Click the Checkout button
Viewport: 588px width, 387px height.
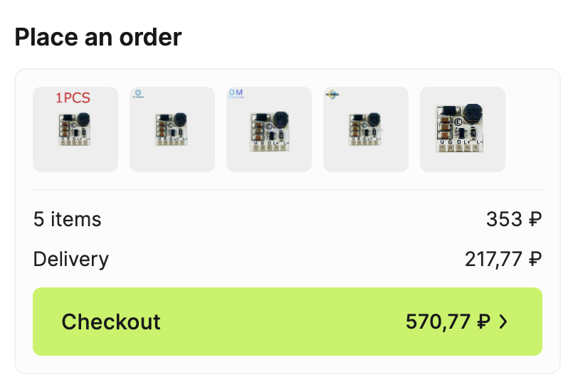(288, 322)
